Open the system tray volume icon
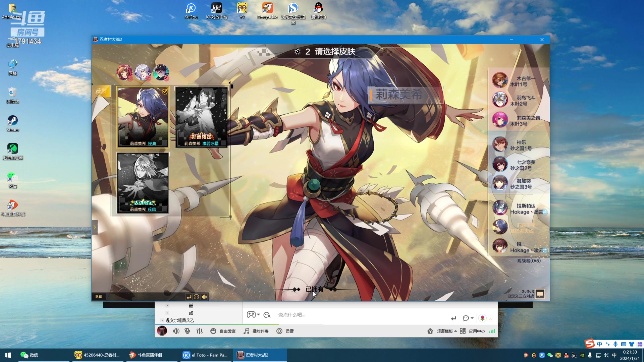The height and width of the screenshot is (362, 644). coord(606,355)
